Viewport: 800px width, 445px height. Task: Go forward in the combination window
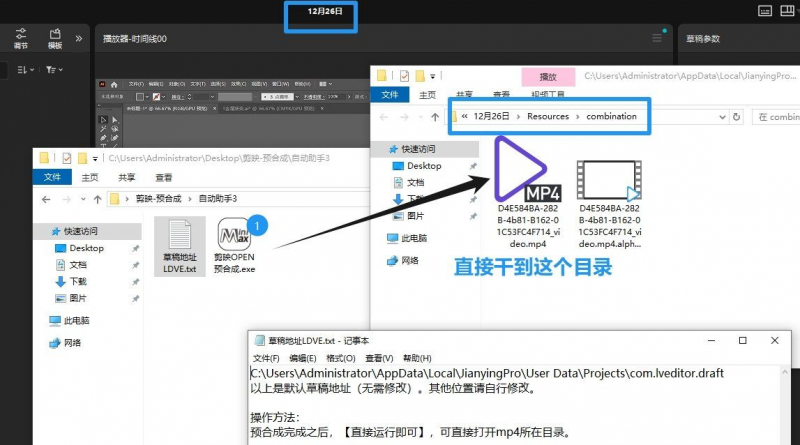click(x=404, y=117)
